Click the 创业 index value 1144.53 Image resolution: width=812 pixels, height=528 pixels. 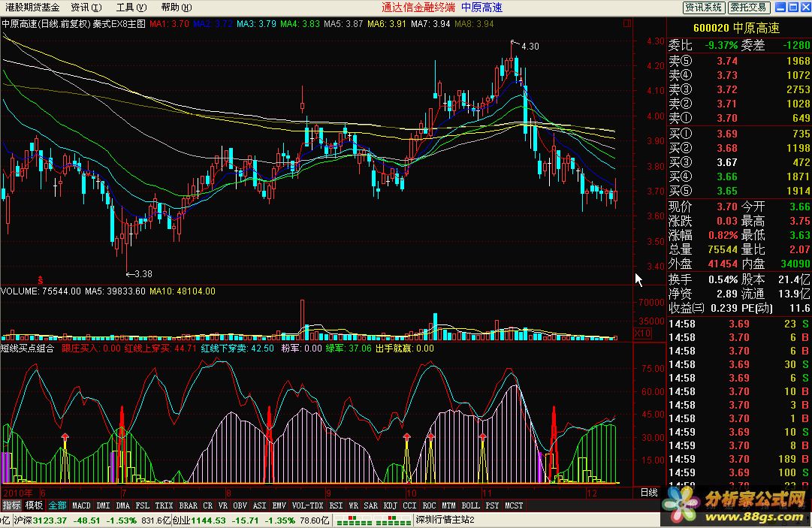coord(209,520)
